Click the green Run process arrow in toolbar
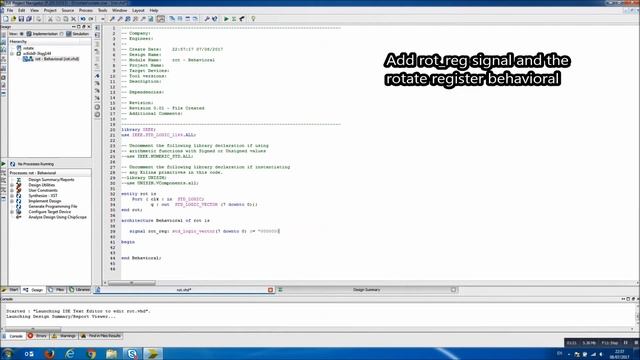This screenshot has width=640, height=360. click(226, 19)
